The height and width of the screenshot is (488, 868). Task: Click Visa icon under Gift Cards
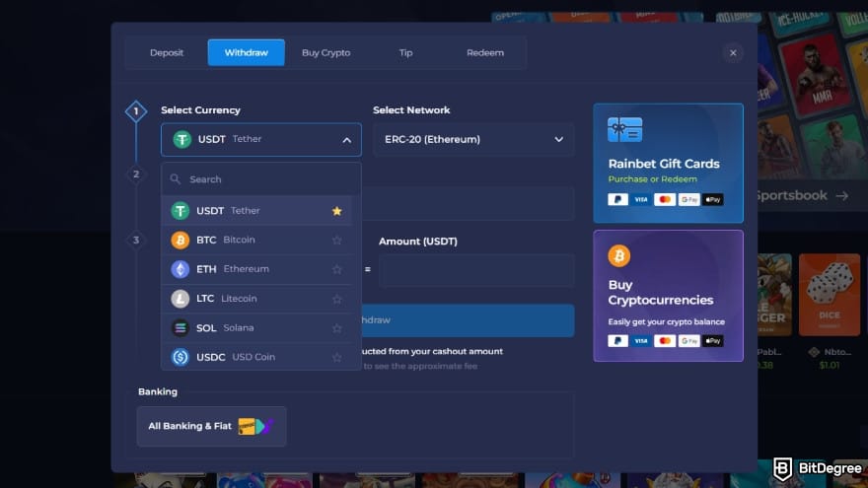click(x=641, y=200)
